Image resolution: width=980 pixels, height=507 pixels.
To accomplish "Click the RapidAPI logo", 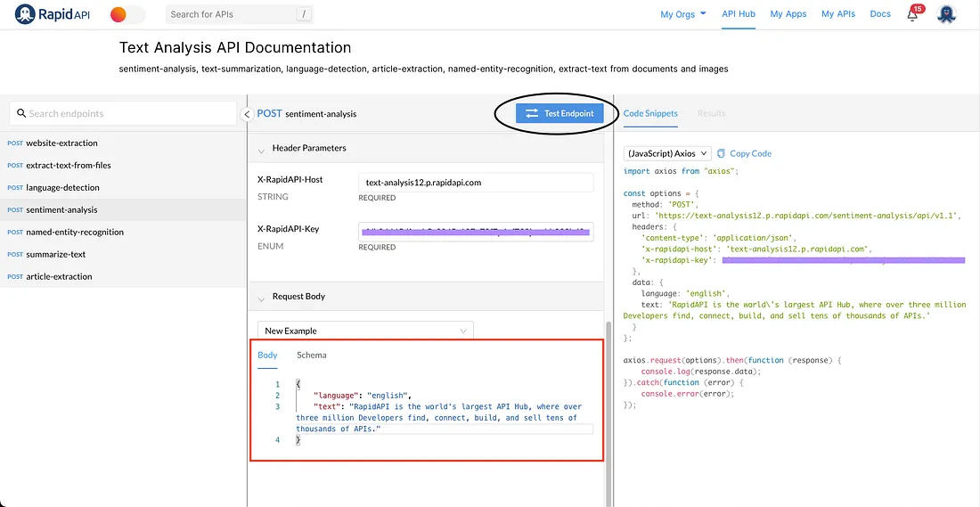I will point(53,13).
